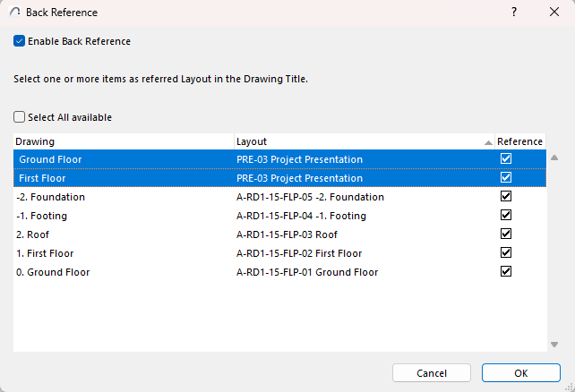
Task: Toggle Reference checkbox for -1. Footing
Action: point(506,215)
